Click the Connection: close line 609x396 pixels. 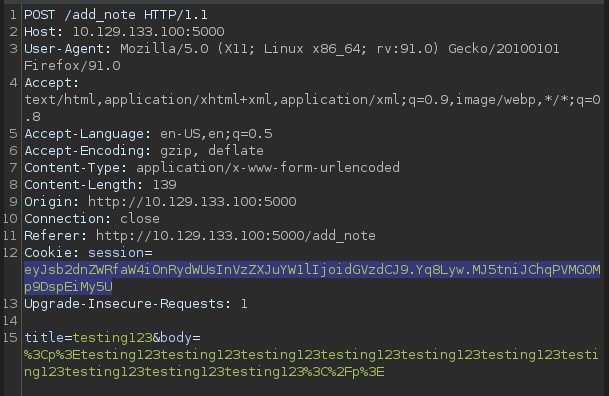(x=92, y=219)
